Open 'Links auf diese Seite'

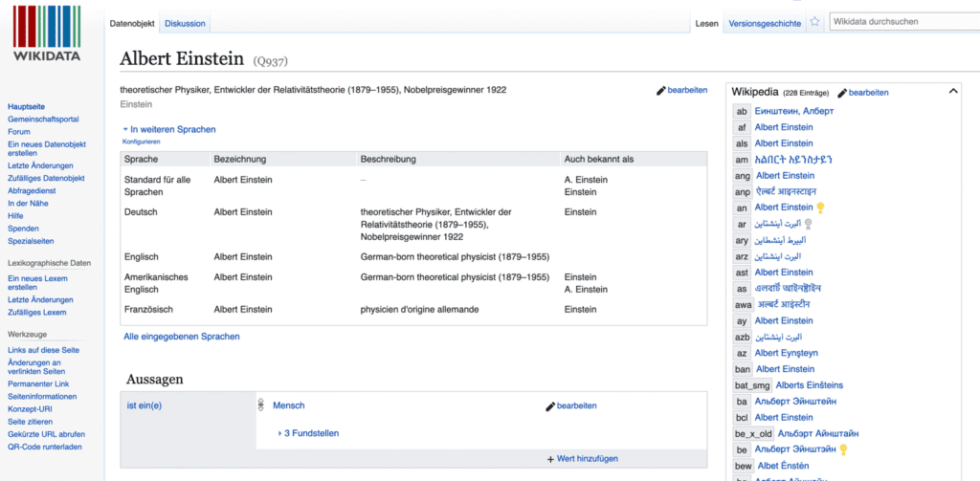click(44, 350)
